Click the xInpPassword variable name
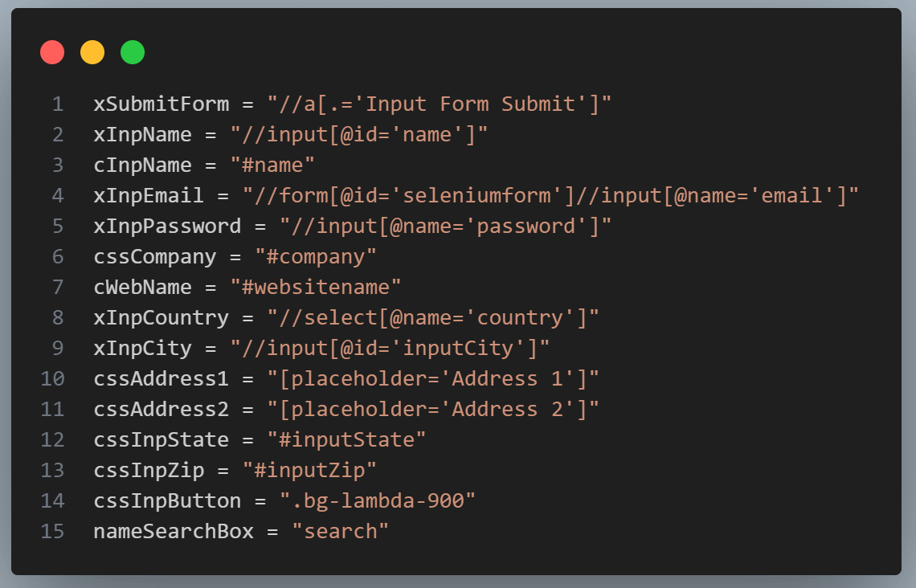The image size is (916, 588). tap(167, 226)
